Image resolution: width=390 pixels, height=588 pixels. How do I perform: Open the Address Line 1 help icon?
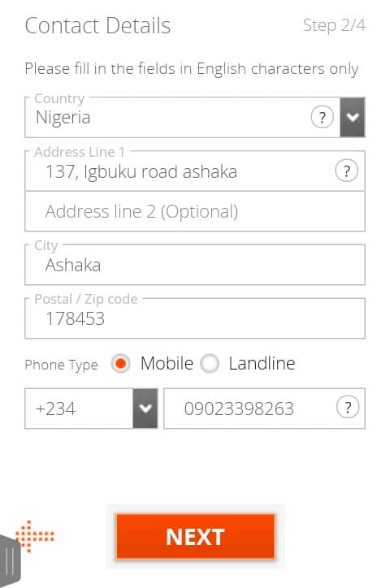click(346, 171)
